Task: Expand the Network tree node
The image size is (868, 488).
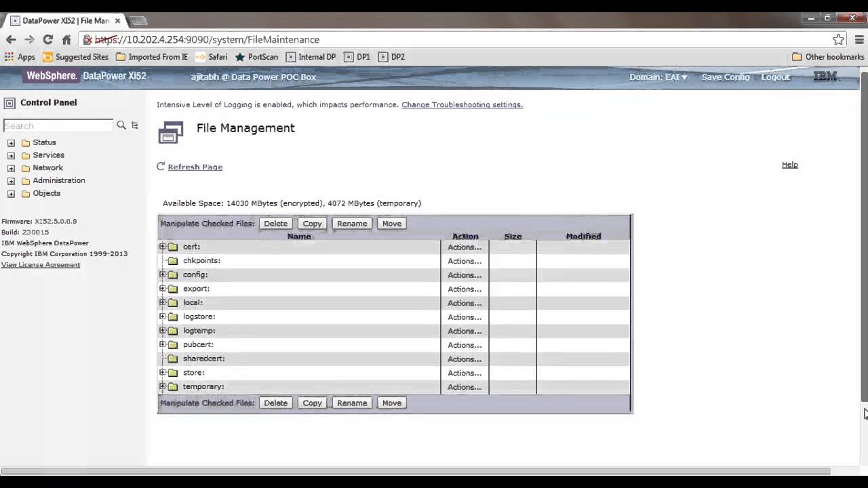Action: pyautogui.click(x=11, y=168)
